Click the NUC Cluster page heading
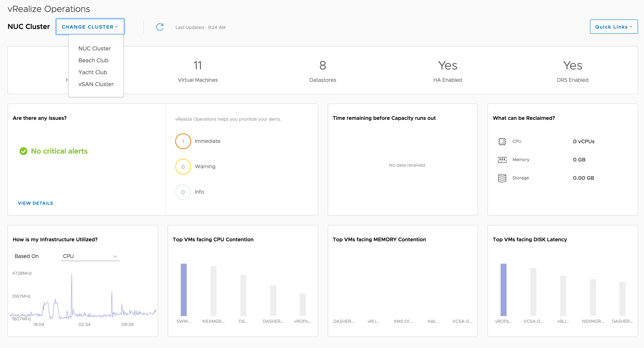The image size is (644, 348). [29, 26]
